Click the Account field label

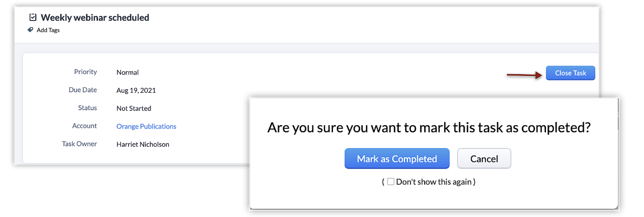click(85, 126)
